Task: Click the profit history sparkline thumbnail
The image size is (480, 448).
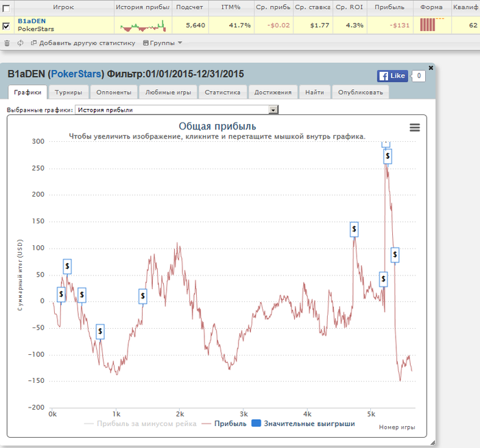Action: (x=143, y=26)
